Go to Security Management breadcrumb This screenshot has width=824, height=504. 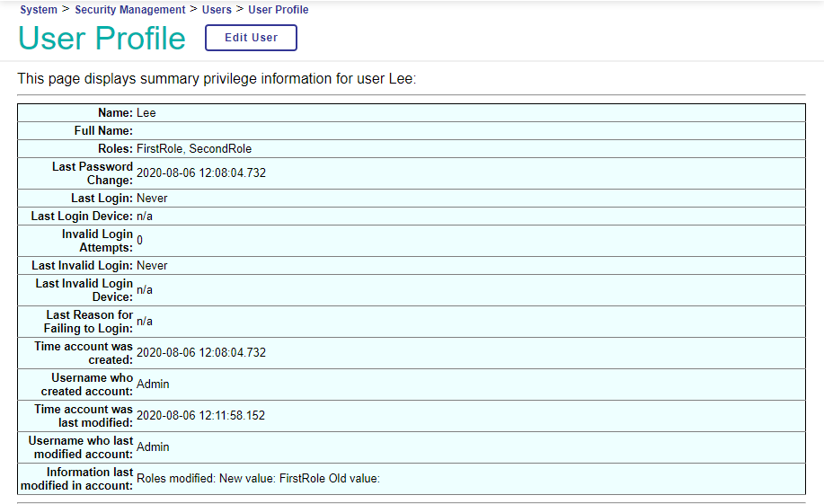(130, 10)
